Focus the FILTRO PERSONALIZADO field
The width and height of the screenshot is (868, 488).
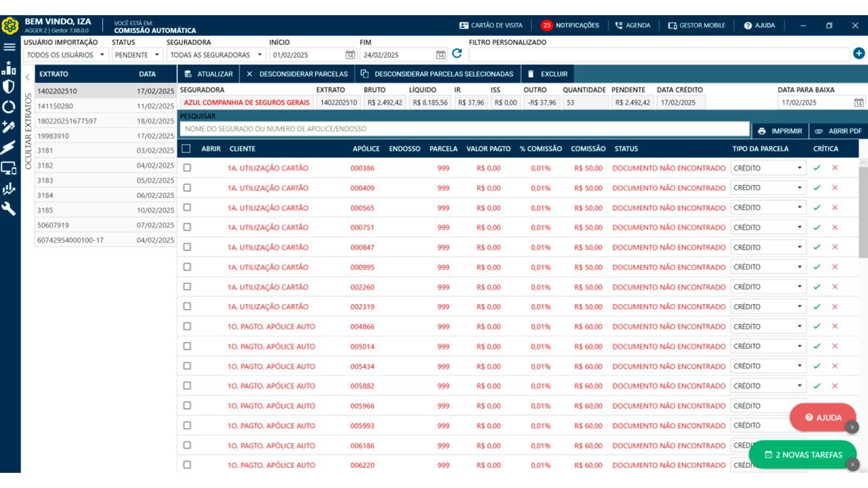659,55
